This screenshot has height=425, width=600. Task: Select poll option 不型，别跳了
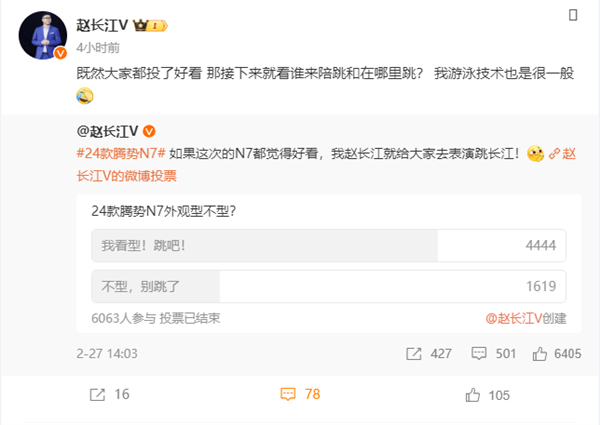pyautogui.click(x=329, y=287)
